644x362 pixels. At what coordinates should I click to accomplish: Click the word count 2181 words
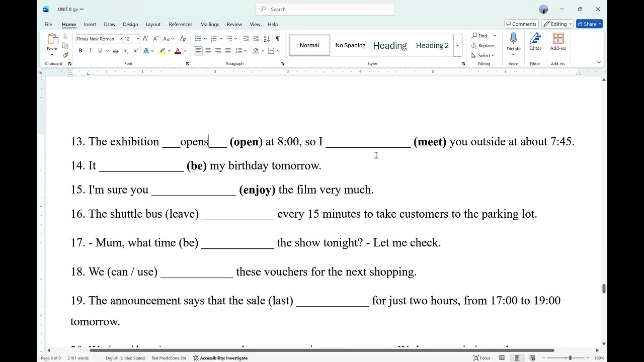pyautogui.click(x=78, y=358)
